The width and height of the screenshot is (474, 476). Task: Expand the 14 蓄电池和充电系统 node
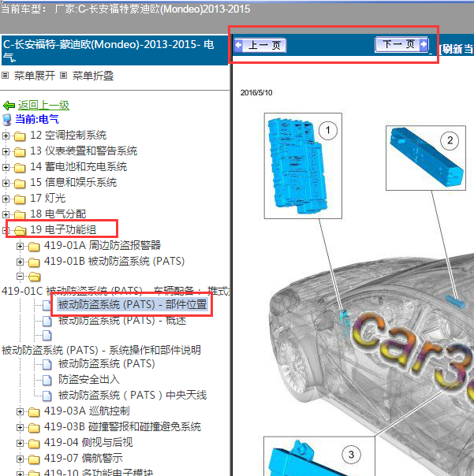[x=6, y=167]
